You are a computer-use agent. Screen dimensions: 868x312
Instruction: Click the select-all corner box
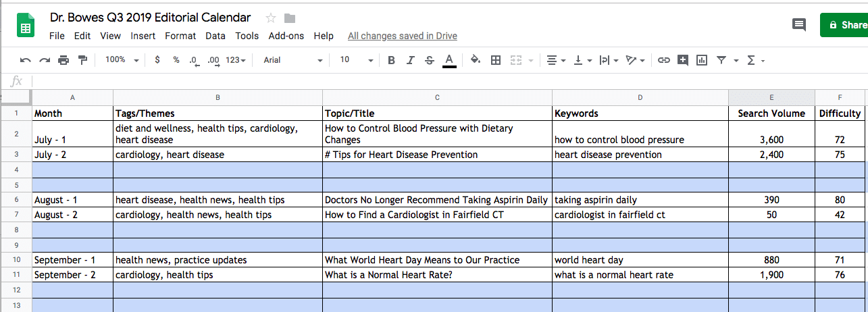click(x=16, y=97)
